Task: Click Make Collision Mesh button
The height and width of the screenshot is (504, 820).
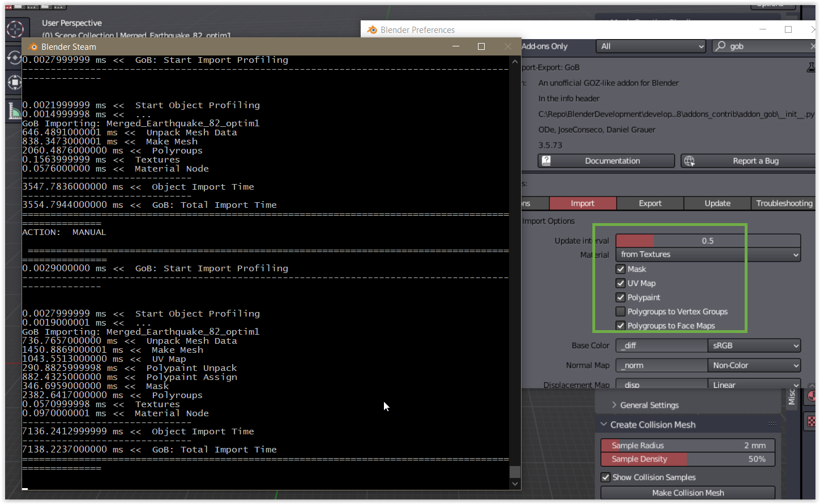Action: click(688, 493)
